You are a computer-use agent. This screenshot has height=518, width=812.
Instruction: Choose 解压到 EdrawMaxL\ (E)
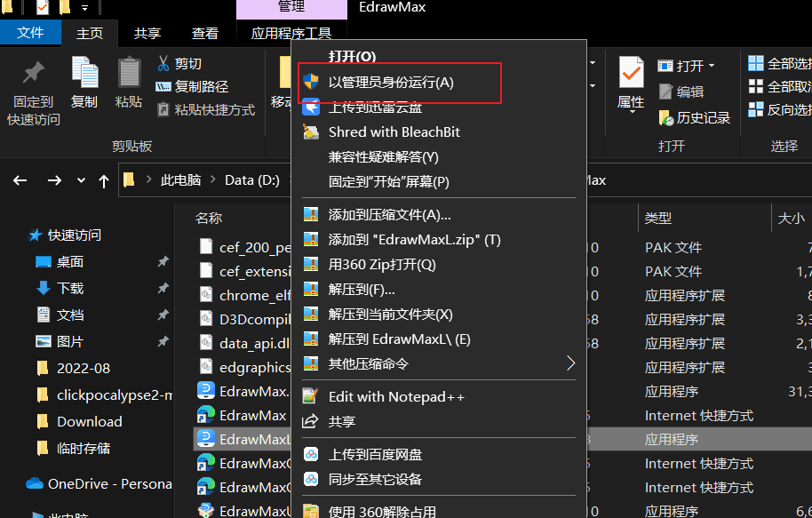coord(439,339)
